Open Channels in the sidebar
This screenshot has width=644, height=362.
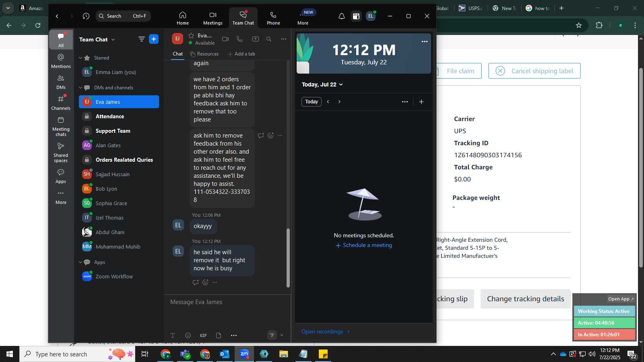pyautogui.click(x=61, y=103)
